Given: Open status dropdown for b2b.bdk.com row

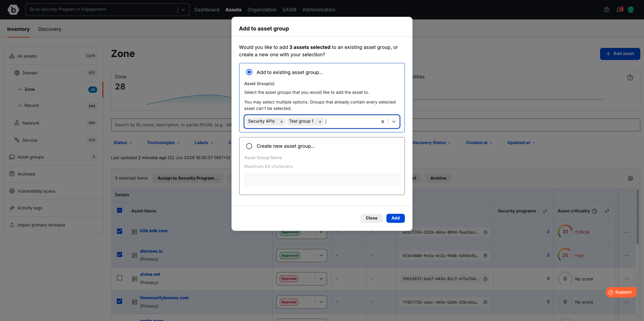Looking at the screenshot, I should [321, 232].
